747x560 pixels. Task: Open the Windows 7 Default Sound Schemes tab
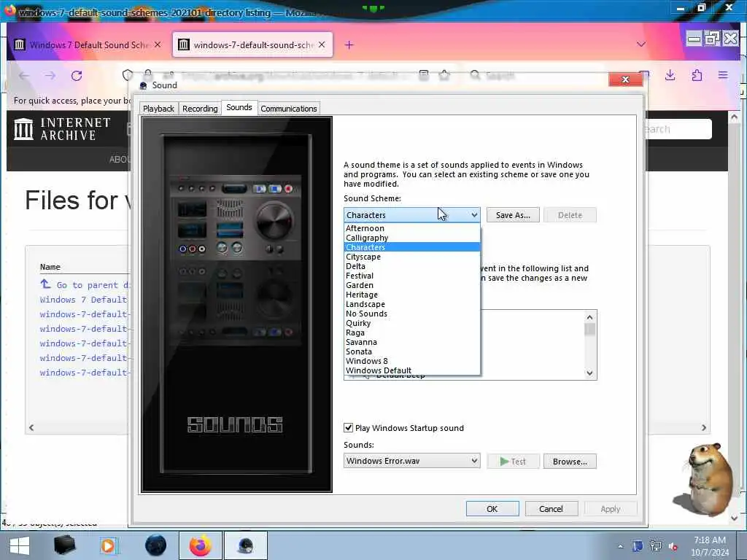(89, 44)
